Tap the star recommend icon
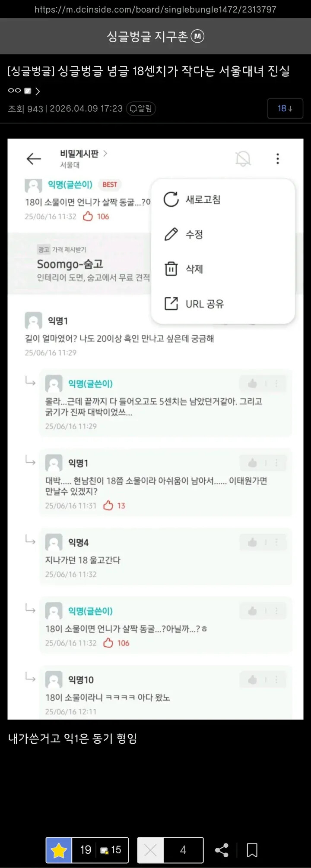Viewport: 311px width, 868px height. (59, 850)
